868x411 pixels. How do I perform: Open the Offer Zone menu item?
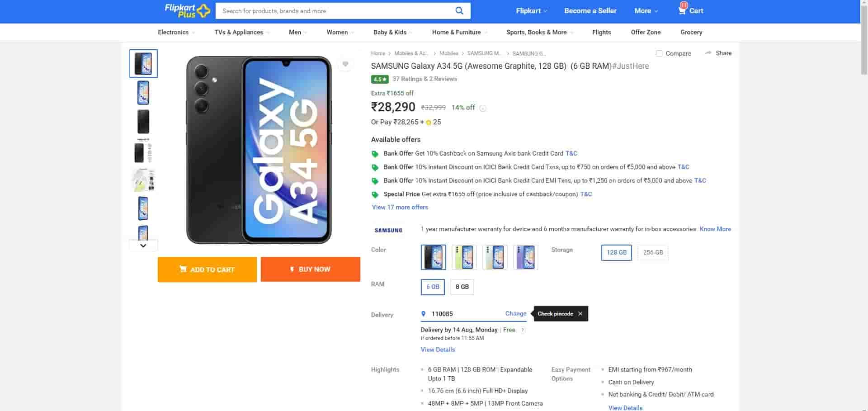click(x=646, y=32)
